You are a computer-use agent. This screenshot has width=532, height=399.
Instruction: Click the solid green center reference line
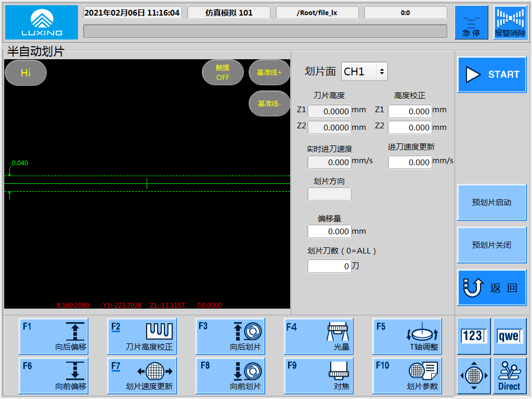147,184
